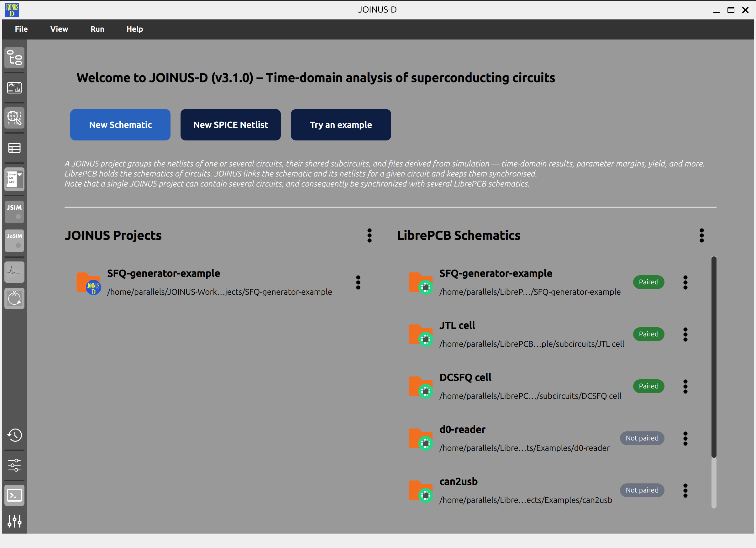Open options menu for d0-reader schematic
756x548 pixels.
coord(685,439)
